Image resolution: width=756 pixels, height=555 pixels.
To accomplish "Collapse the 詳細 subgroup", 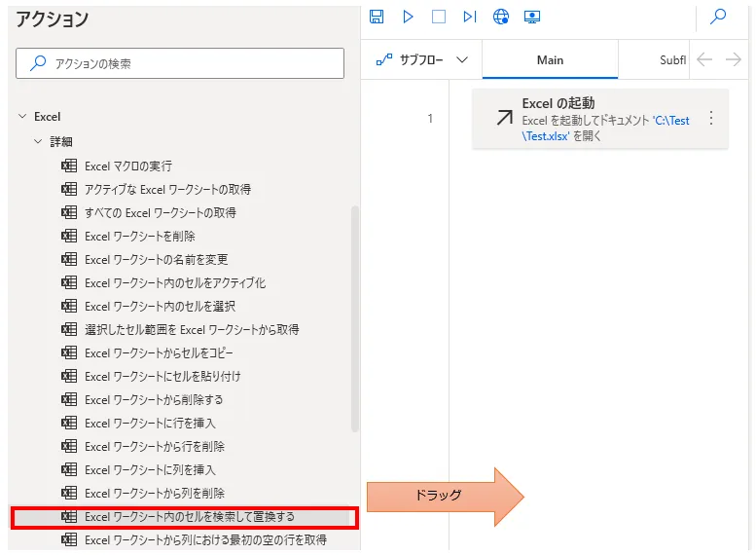I will (x=38, y=142).
